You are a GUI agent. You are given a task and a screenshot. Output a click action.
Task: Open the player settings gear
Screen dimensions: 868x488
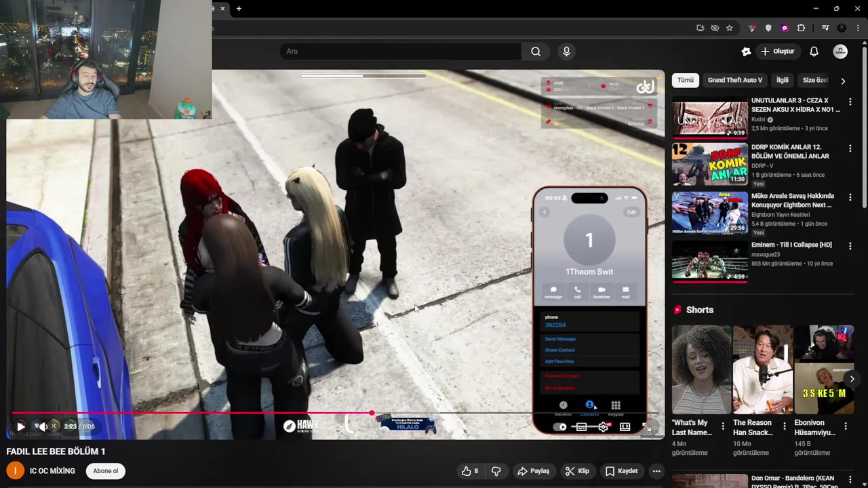[x=603, y=427]
